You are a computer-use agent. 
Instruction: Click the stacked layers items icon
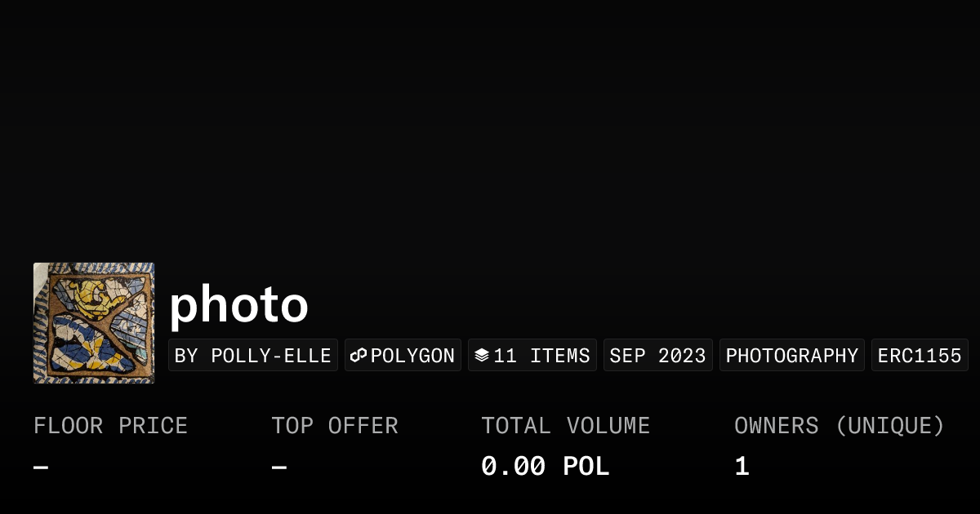482,356
